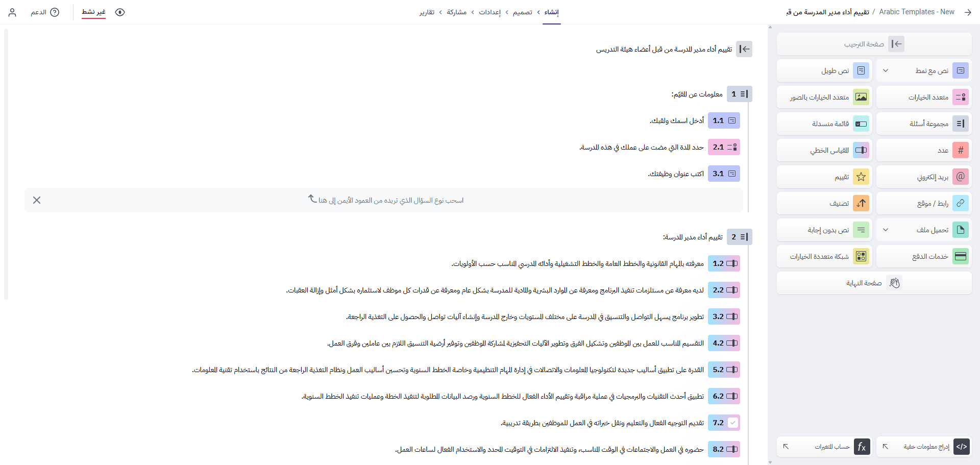Expand the نص مع نمط dropdown arrow
Image resolution: width=980 pixels, height=465 pixels.
pos(886,70)
